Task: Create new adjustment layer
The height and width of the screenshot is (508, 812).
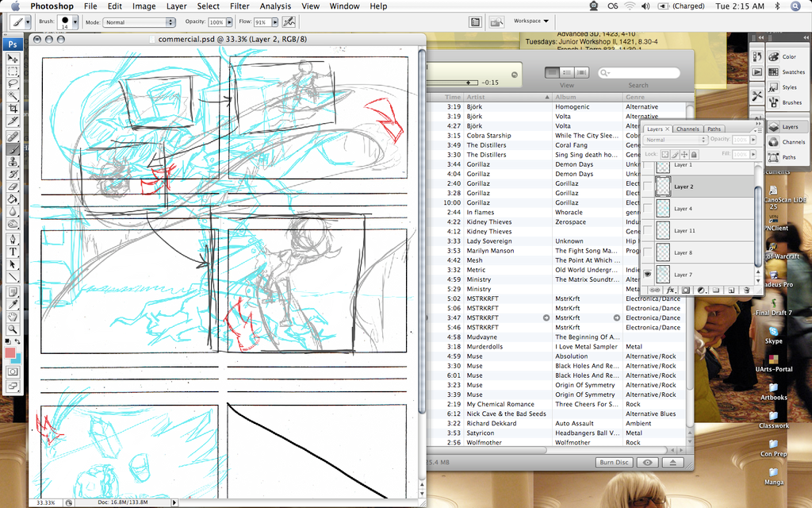Action: click(x=701, y=291)
